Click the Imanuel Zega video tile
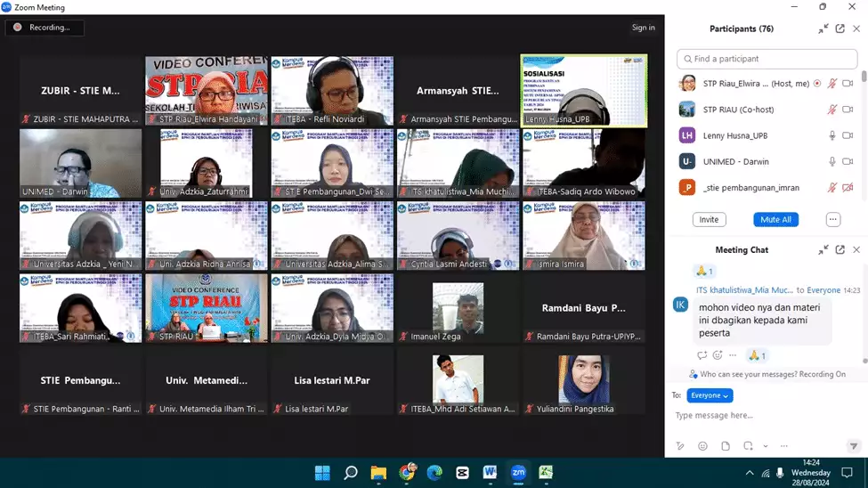The height and width of the screenshot is (488, 868). pyautogui.click(x=458, y=308)
